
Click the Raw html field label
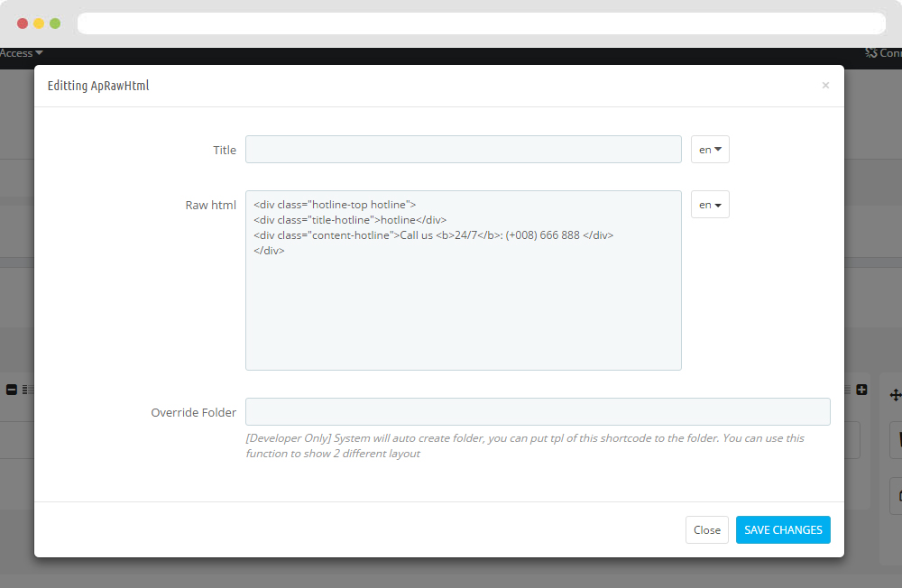click(210, 205)
